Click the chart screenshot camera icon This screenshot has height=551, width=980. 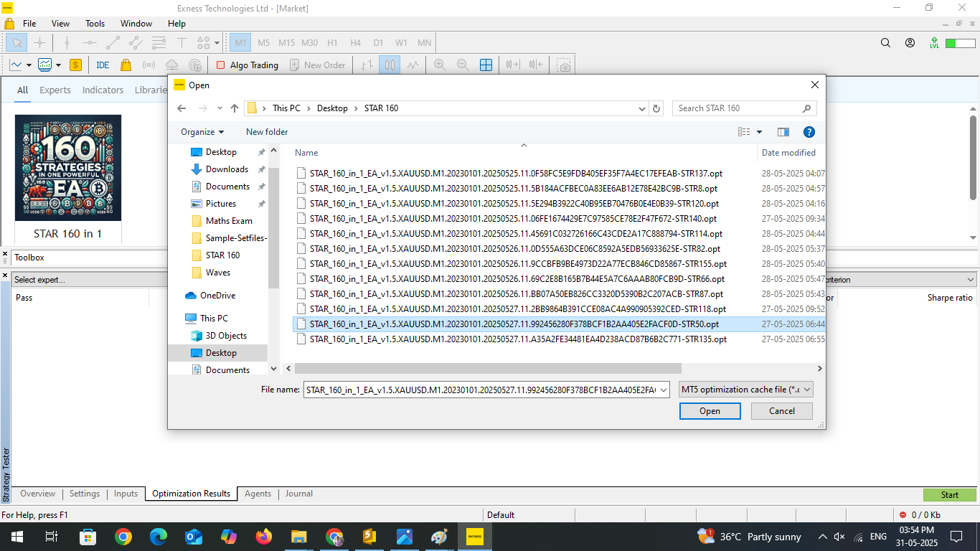click(565, 65)
